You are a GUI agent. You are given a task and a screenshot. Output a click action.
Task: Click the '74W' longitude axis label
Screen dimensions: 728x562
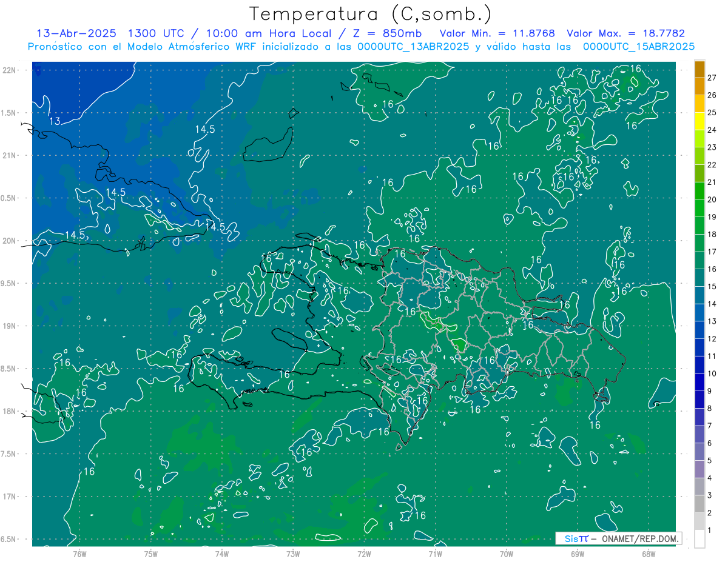point(222,554)
